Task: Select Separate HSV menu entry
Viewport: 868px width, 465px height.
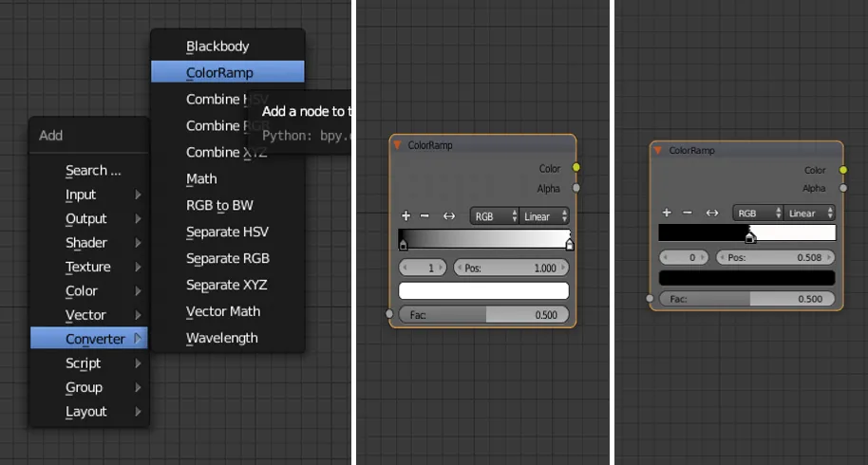Action: tap(228, 232)
